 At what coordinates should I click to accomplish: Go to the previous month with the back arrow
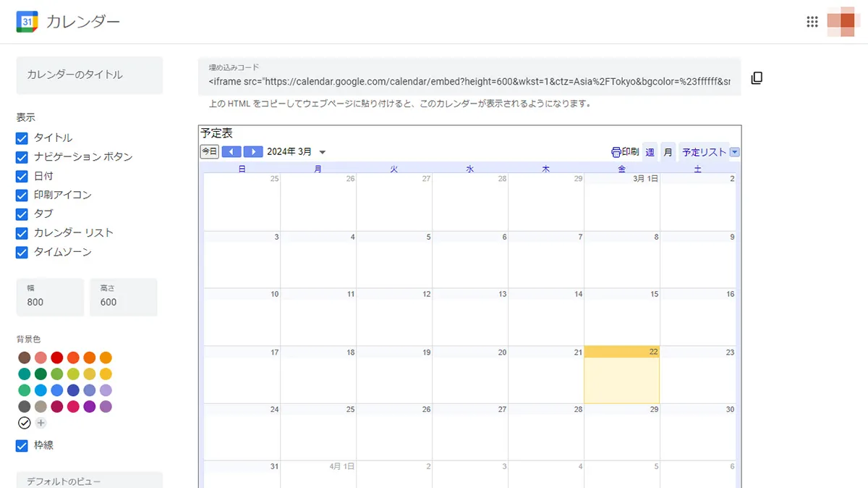(231, 151)
